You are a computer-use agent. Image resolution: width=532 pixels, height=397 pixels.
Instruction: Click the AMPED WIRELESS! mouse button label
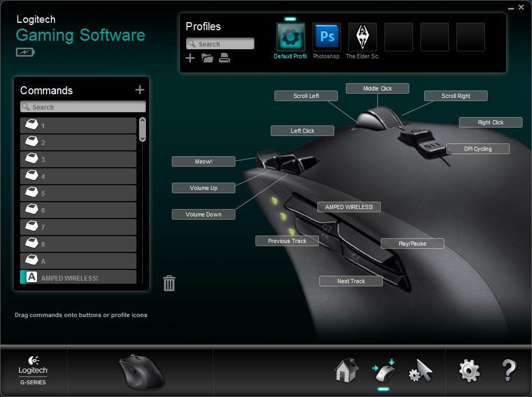(349, 207)
